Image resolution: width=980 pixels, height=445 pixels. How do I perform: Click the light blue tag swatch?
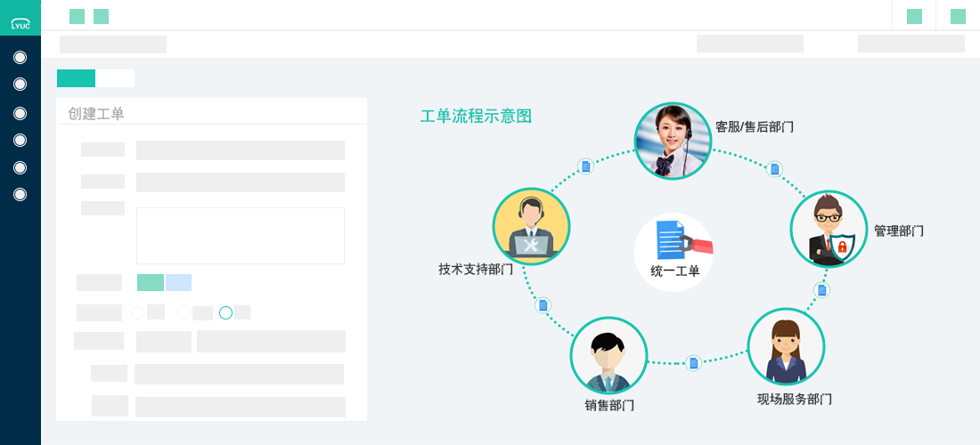[x=178, y=282]
